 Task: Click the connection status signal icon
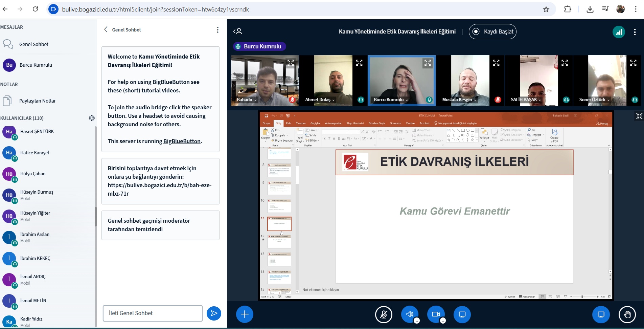pyautogui.click(x=619, y=32)
